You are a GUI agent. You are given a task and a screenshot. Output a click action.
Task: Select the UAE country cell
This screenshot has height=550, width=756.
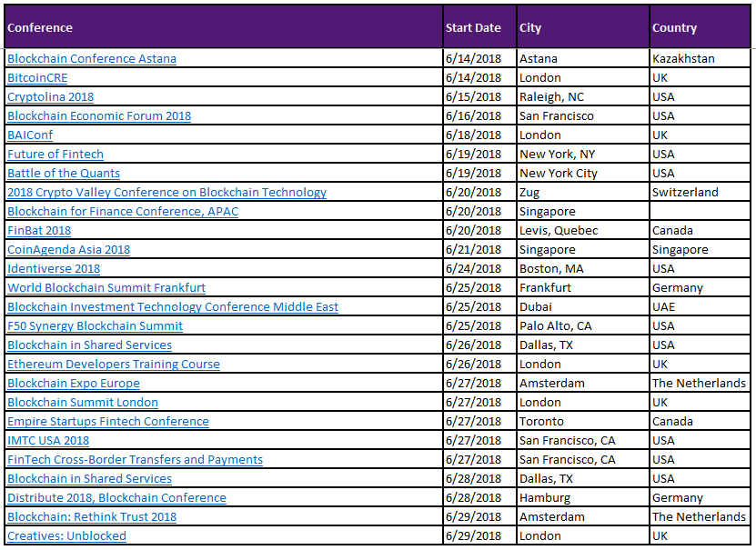701,307
